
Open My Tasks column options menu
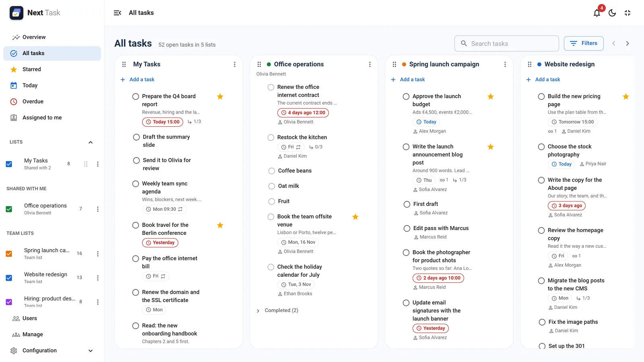click(235, 64)
